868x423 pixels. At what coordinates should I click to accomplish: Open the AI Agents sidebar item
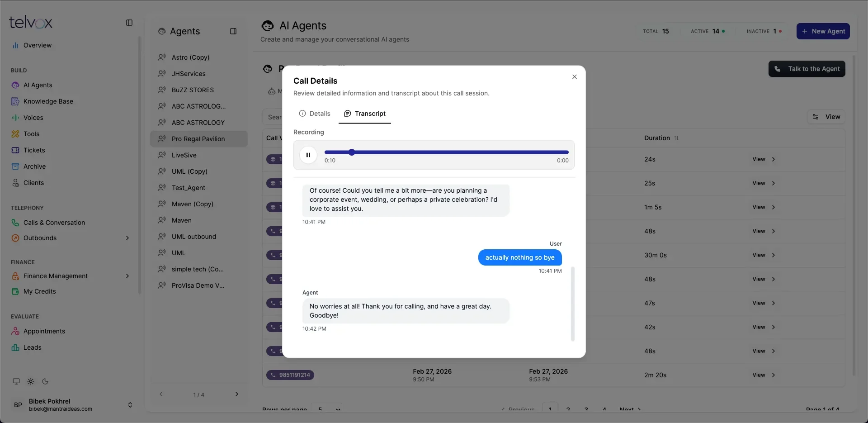click(x=38, y=85)
